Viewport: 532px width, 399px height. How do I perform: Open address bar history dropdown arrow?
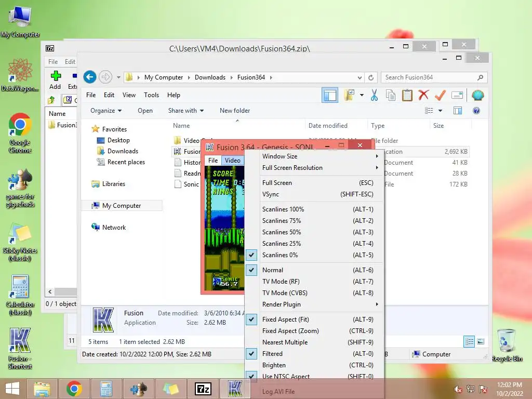pos(360,78)
